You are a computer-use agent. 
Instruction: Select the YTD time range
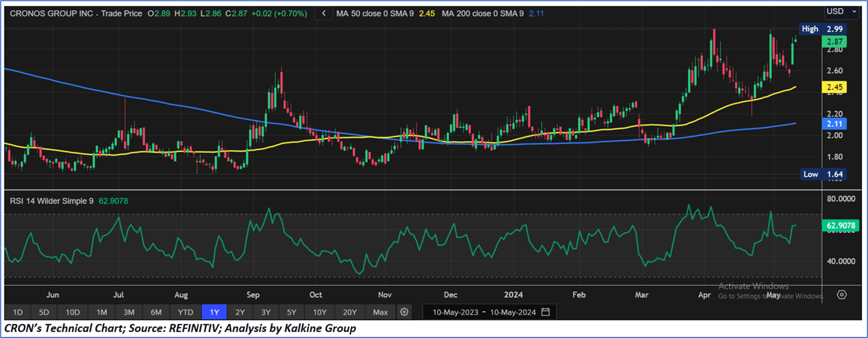[185, 312]
